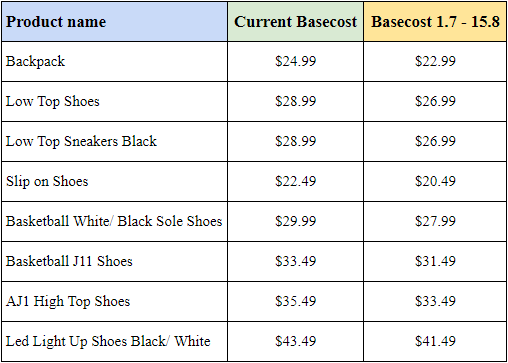Click the Current Basecost column header
The width and height of the screenshot is (508, 363).
coord(296,22)
